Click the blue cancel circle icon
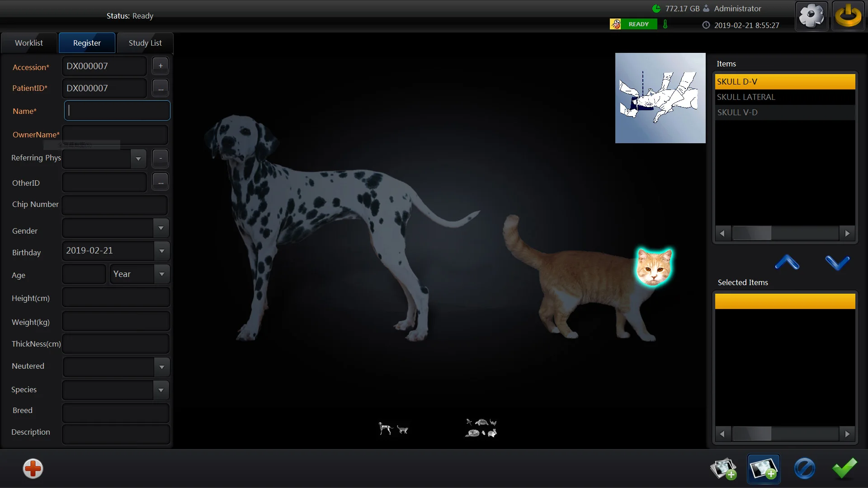 (x=804, y=469)
